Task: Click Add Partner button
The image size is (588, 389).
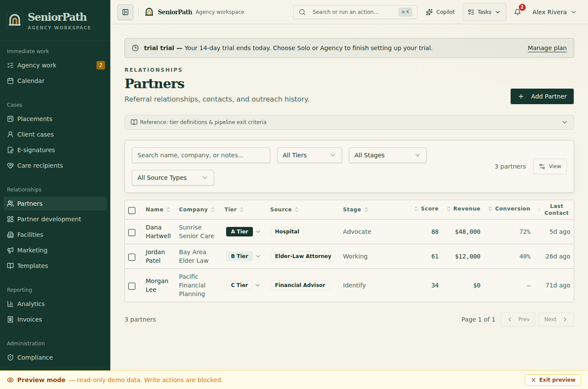Action: tap(542, 96)
